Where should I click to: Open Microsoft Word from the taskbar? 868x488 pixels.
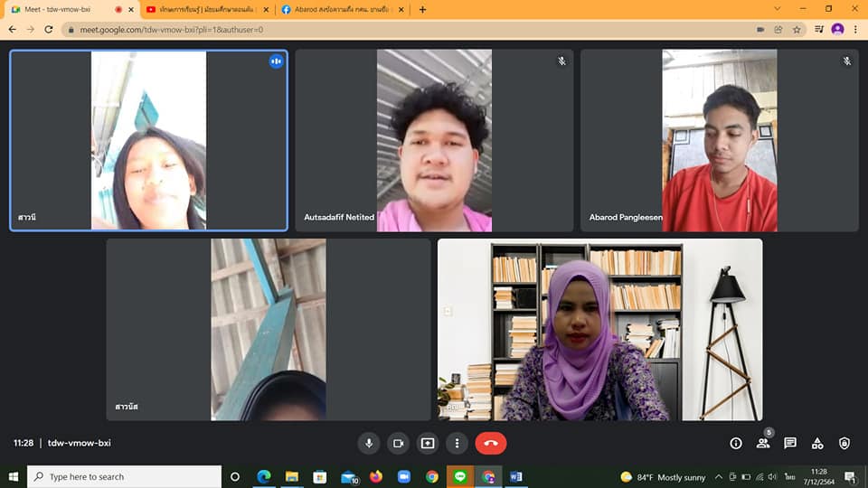pos(516,476)
